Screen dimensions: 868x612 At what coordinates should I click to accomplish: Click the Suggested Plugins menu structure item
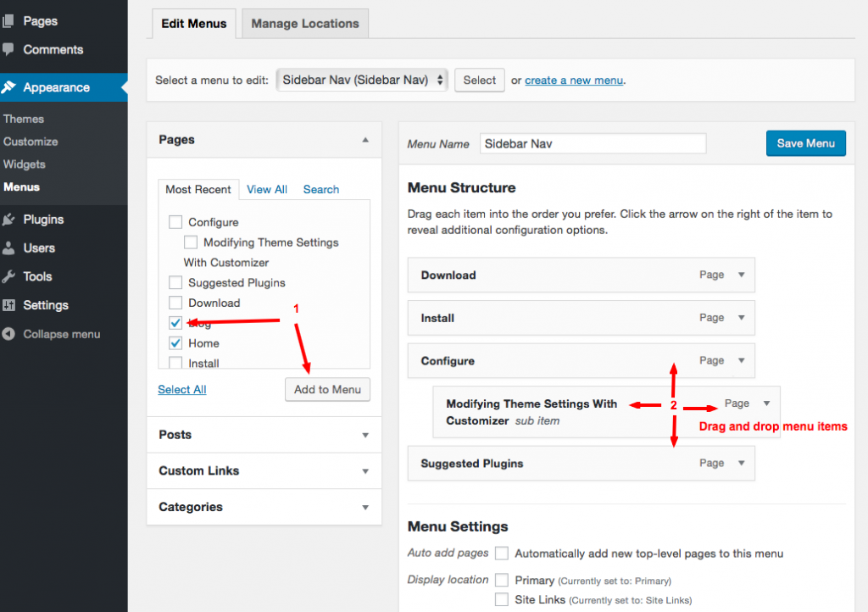click(x=581, y=463)
